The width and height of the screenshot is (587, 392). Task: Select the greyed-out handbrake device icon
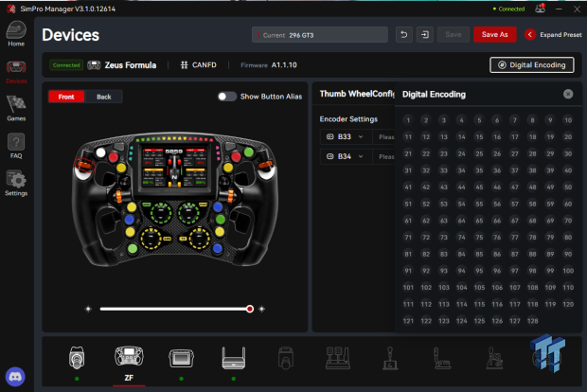pos(442,358)
